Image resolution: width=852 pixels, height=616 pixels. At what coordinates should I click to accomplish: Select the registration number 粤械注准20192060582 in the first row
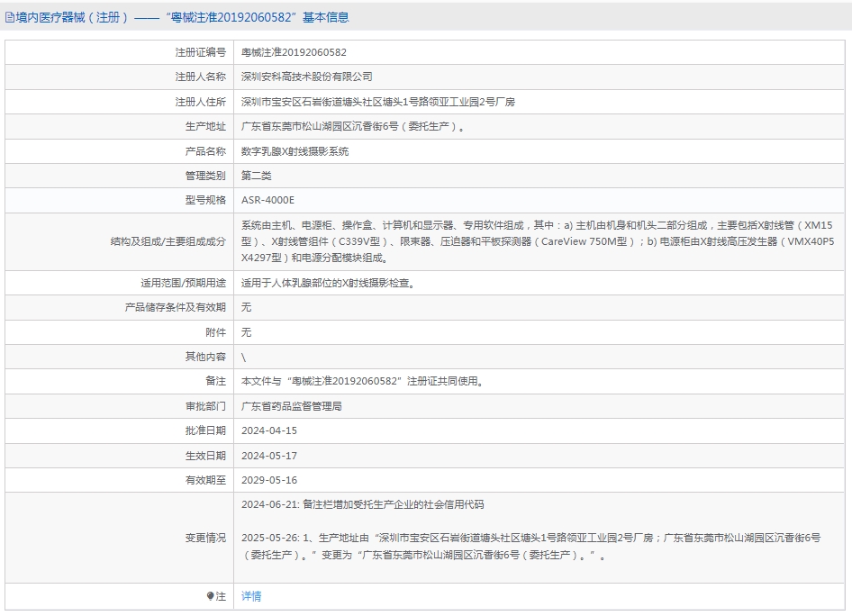coord(294,52)
